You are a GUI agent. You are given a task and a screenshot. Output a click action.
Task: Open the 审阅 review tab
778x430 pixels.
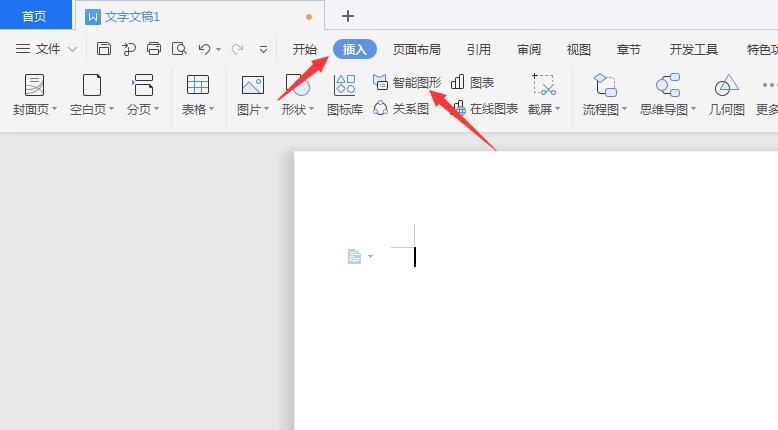coord(529,49)
